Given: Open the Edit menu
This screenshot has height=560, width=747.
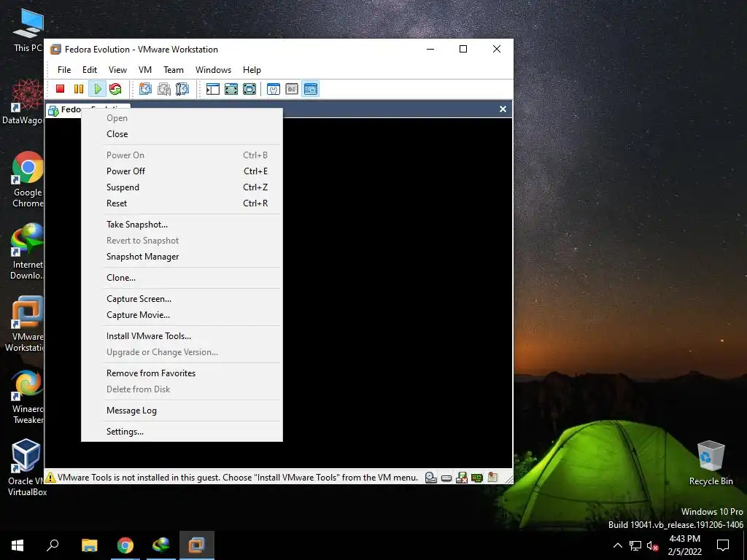Looking at the screenshot, I should coord(90,70).
